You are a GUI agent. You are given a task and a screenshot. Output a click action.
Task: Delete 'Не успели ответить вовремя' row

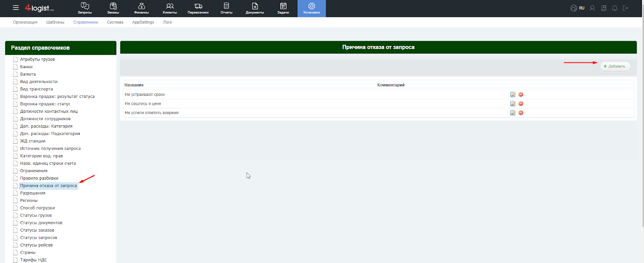coord(521,113)
